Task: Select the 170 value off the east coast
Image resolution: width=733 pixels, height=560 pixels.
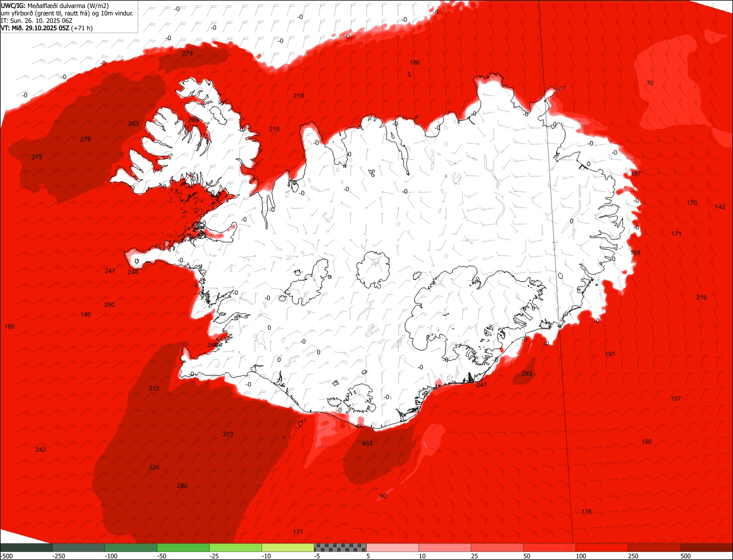Action: 692,203
